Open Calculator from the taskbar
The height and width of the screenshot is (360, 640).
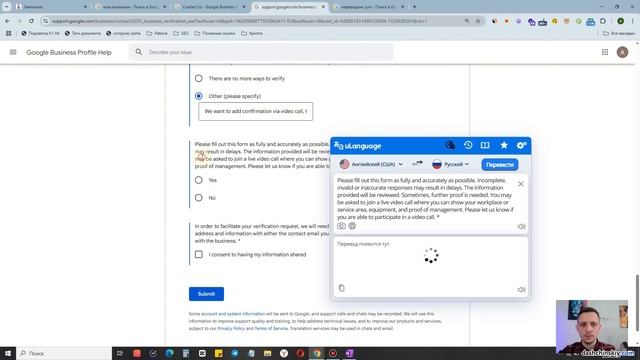[186, 353]
